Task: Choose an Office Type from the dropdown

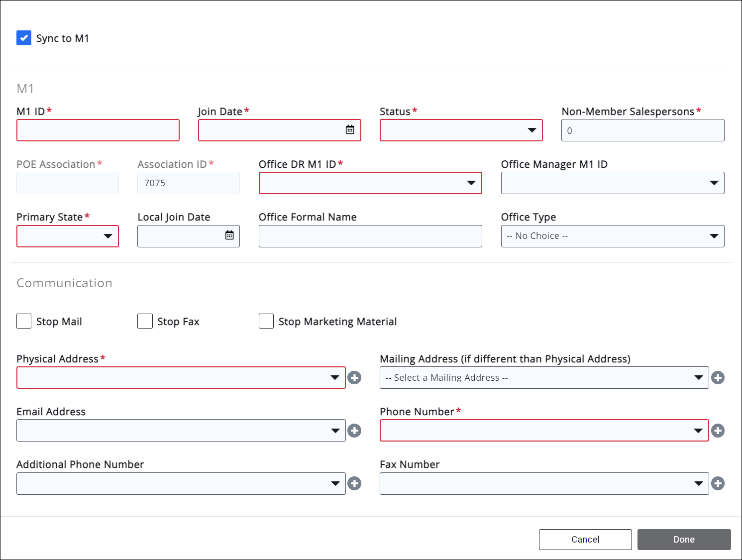Action: [x=612, y=236]
